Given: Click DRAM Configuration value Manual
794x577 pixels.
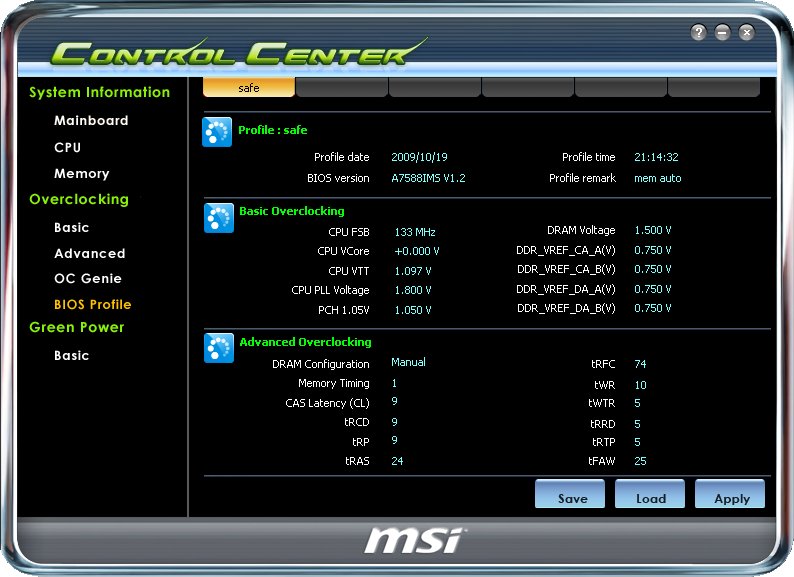Looking at the screenshot, I should [x=408, y=362].
